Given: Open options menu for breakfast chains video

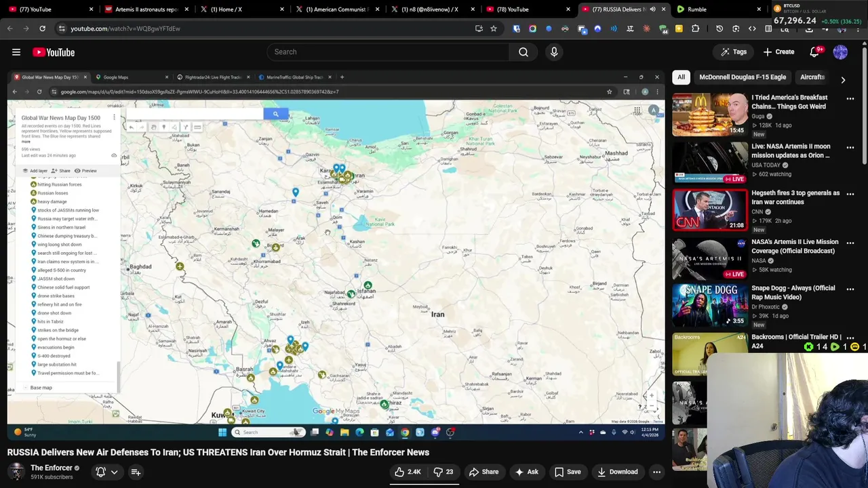Looking at the screenshot, I should (850, 98).
